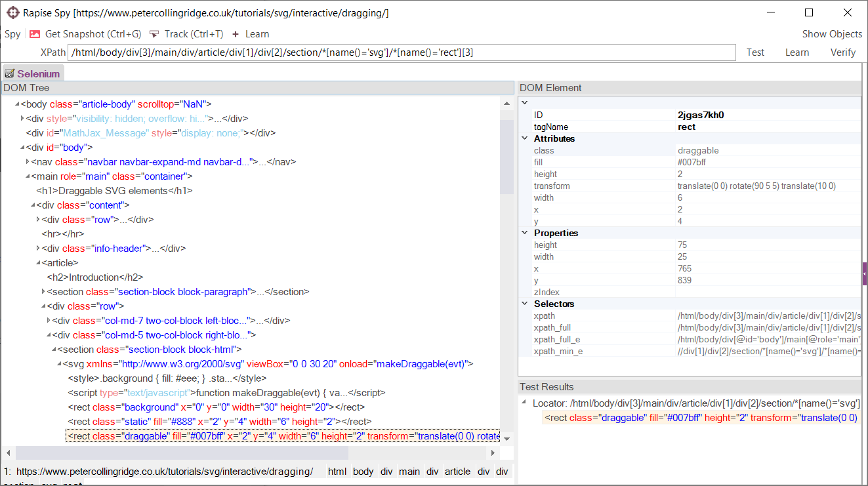Screen dimensions: 868x486
Task: Click the Get Snapshot camera icon
Action: (x=35, y=34)
